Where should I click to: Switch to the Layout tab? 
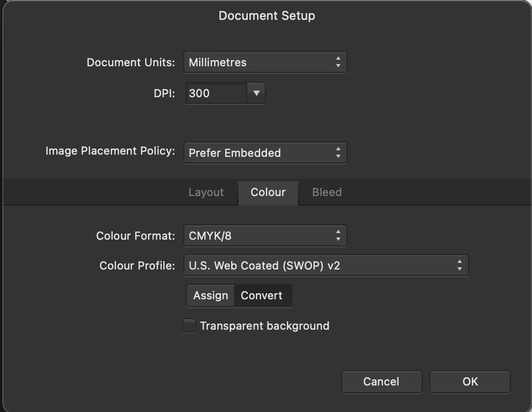(x=205, y=192)
